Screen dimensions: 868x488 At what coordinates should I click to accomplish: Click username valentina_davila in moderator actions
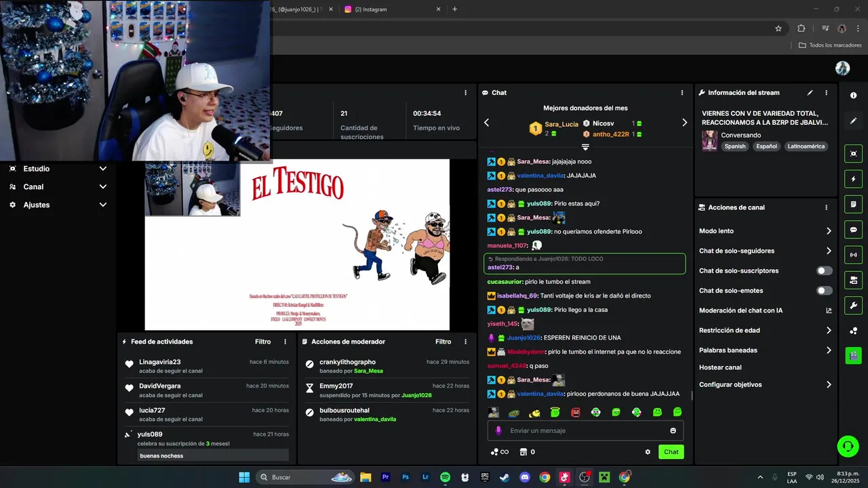[x=375, y=419]
